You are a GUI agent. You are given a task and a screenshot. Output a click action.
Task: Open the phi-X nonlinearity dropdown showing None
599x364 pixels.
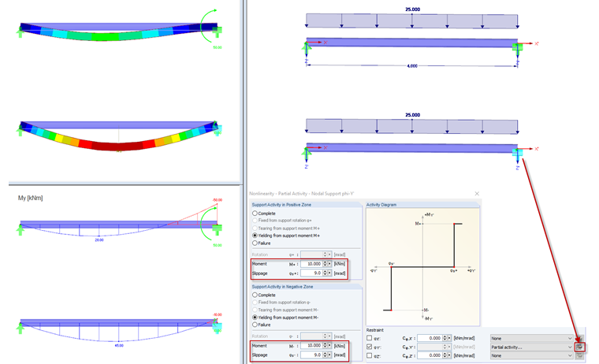click(532, 339)
